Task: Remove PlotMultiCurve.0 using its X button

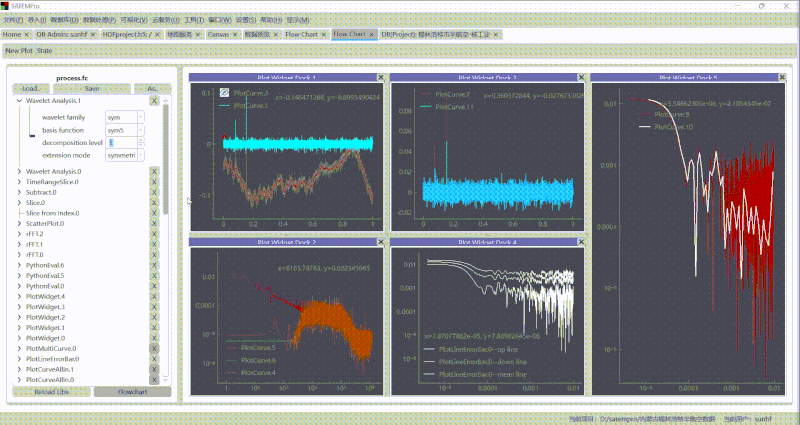Action: click(154, 348)
